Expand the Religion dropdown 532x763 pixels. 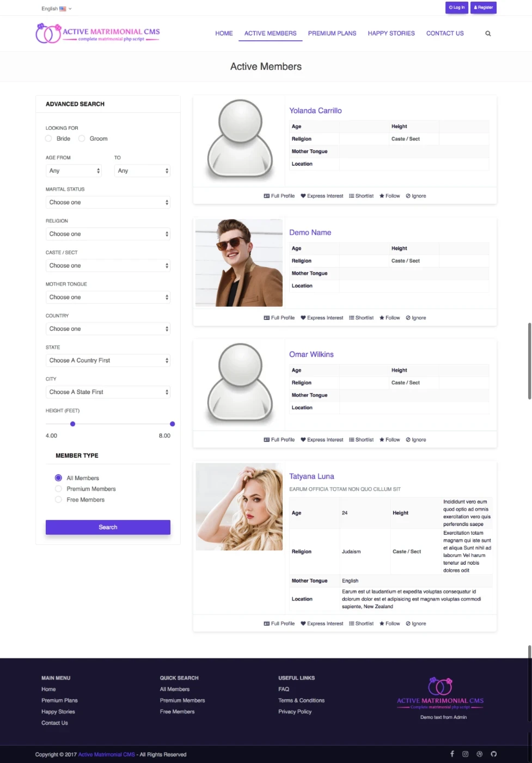coord(108,234)
